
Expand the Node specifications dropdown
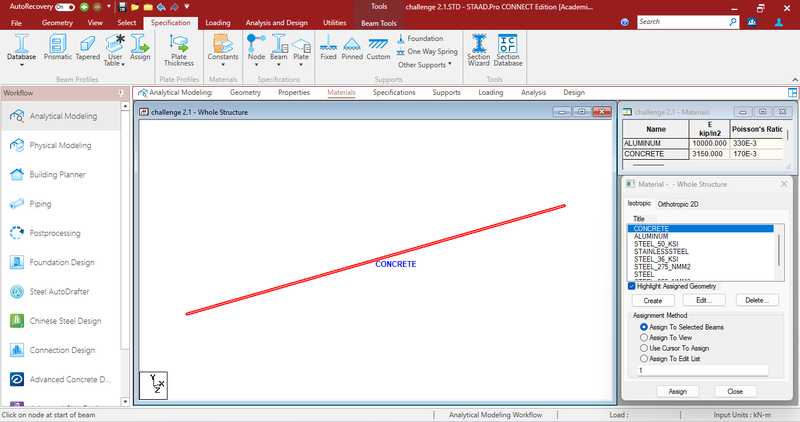coord(256,65)
